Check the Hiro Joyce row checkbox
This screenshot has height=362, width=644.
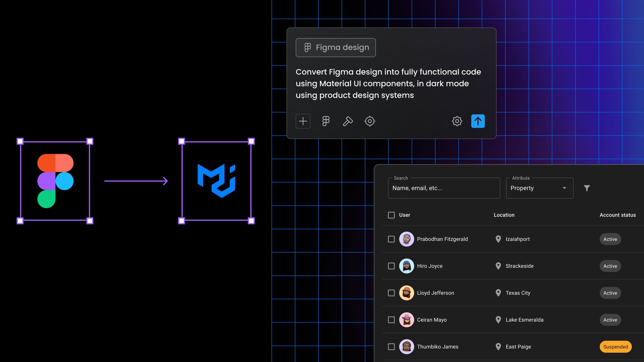click(391, 266)
